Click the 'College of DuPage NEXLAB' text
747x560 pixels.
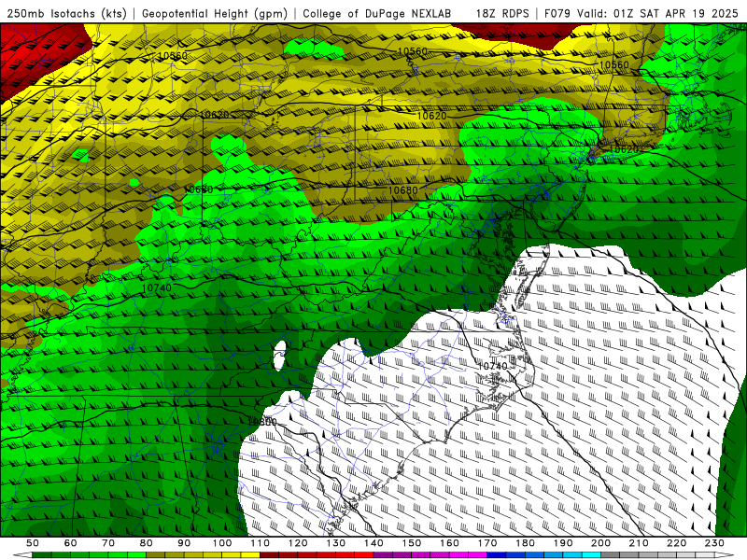(x=376, y=13)
